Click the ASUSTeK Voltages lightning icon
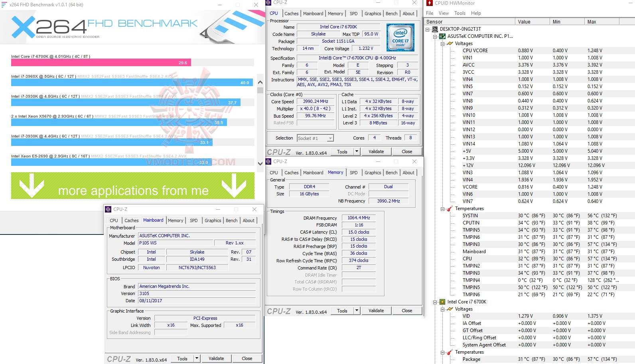This screenshot has height=364, width=635. tap(450, 43)
